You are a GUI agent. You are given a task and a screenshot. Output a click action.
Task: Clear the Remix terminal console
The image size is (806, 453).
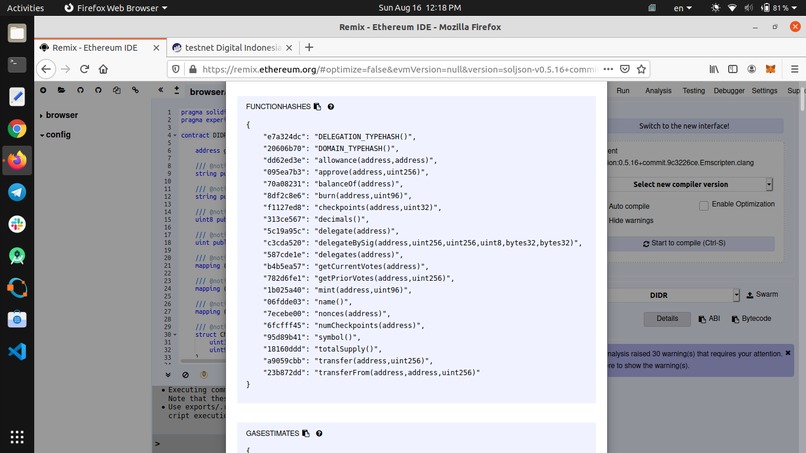(x=186, y=374)
